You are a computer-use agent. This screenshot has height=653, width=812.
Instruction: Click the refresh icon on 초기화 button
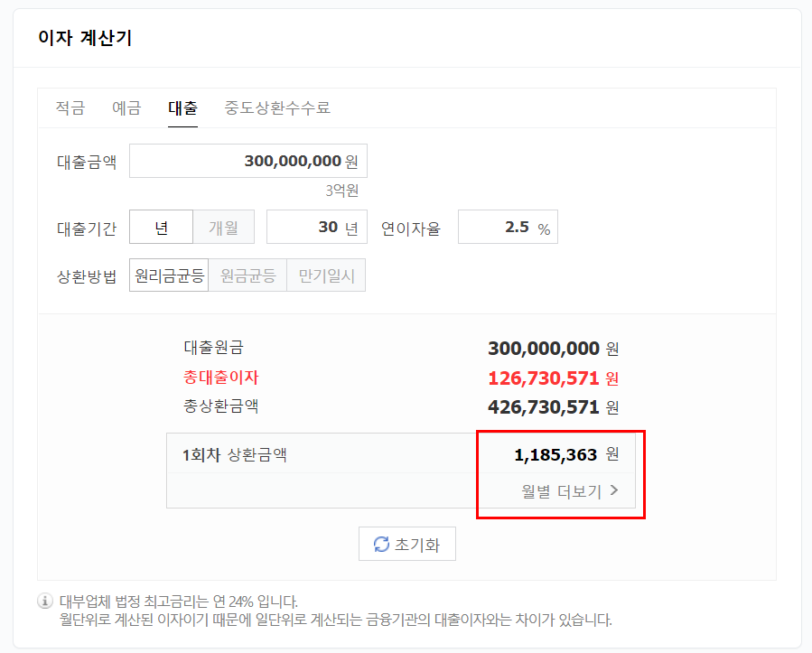click(381, 544)
